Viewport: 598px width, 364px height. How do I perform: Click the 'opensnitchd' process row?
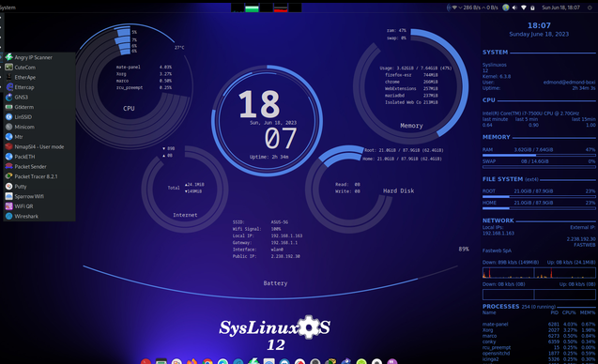tap(539, 354)
